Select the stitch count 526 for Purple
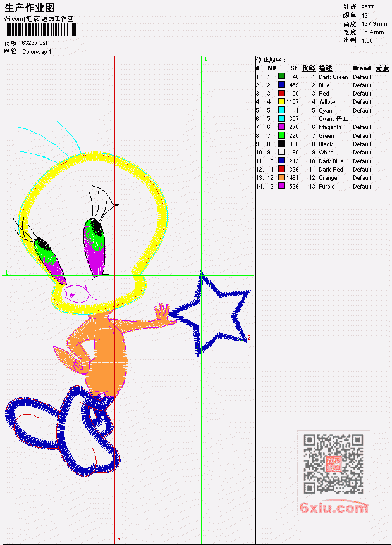The width and height of the screenshot is (392, 545). (x=294, y=187)
